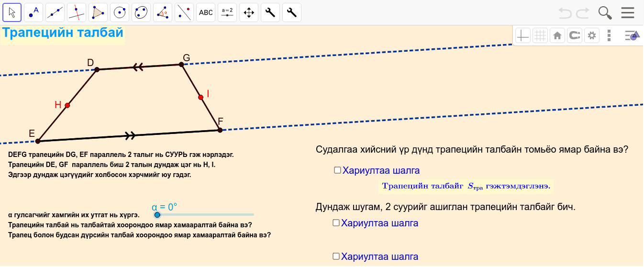Redo the last action
This screenshot has width=644, height=267.
[x=583, y=13]
